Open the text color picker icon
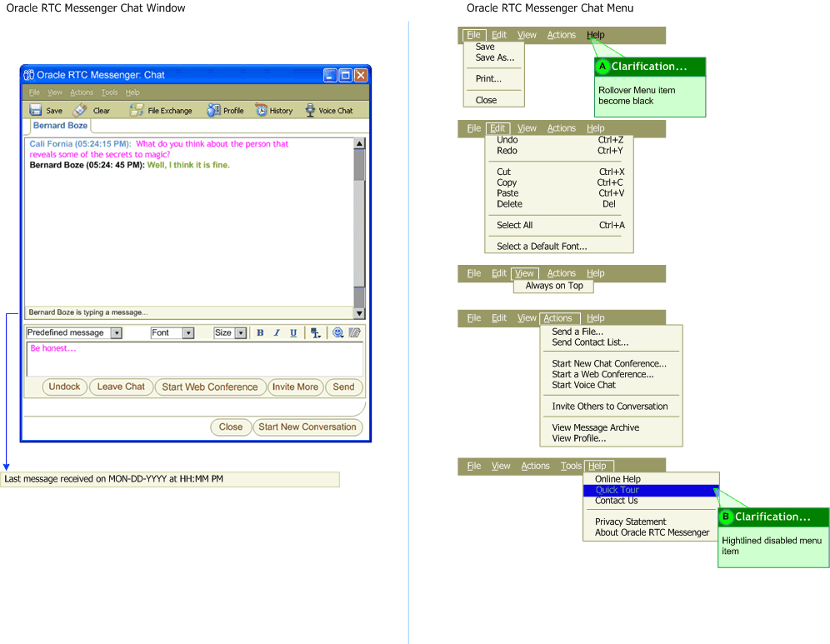The height and width of the screenshot is (644, 830). (316, 332)
